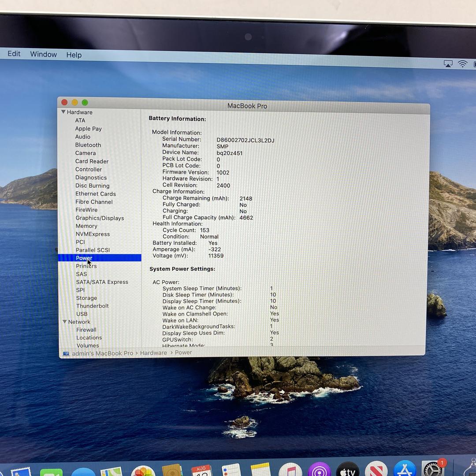Select USB in the sidebar
This screenshot has width=476, height=476.
pos(82,314)
